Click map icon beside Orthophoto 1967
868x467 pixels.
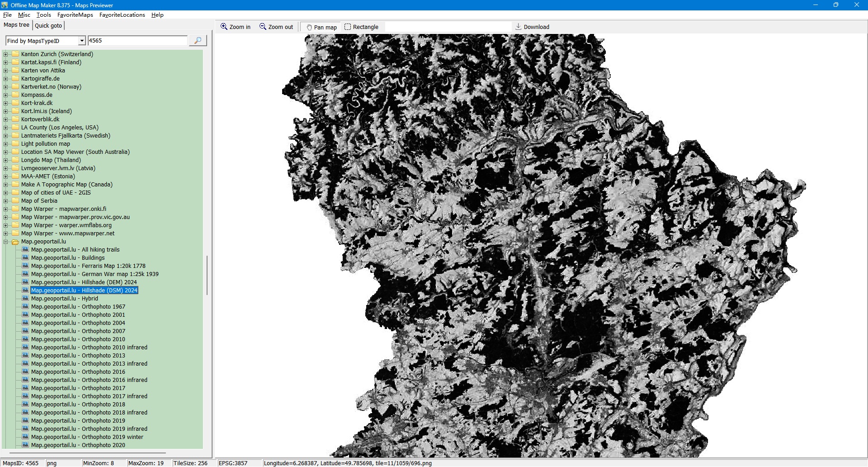pos(25,307)
